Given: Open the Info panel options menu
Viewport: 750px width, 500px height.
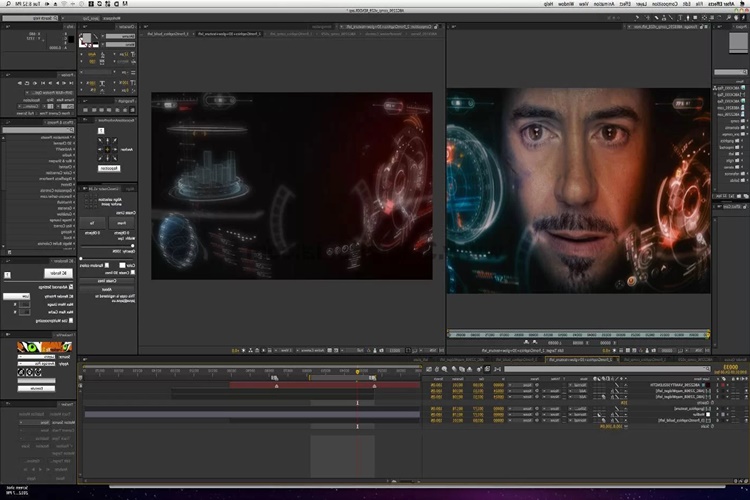Looking at the screenshot, I should pos(8,26).
